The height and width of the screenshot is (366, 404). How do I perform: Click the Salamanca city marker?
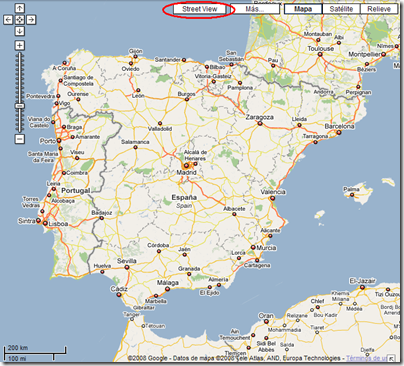coord(135,147)
